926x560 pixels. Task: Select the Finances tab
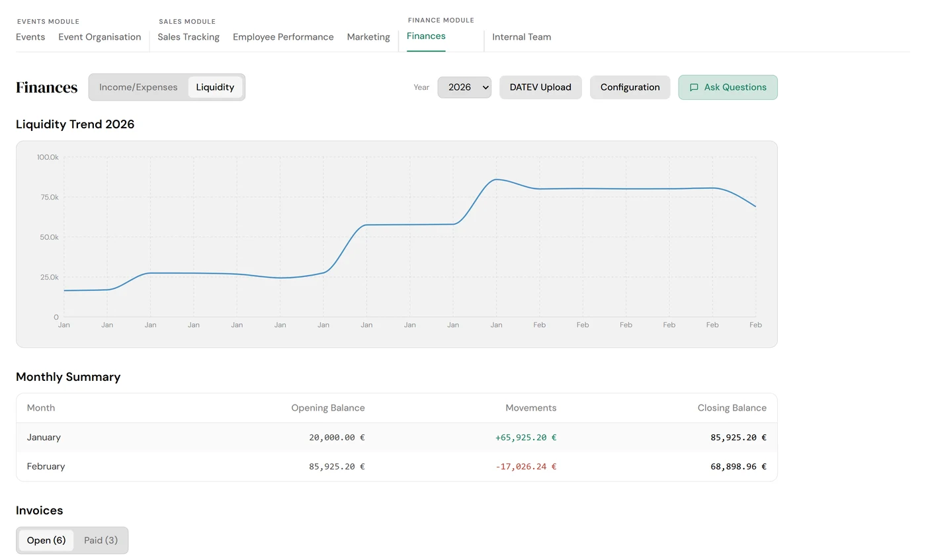point(426,36)
